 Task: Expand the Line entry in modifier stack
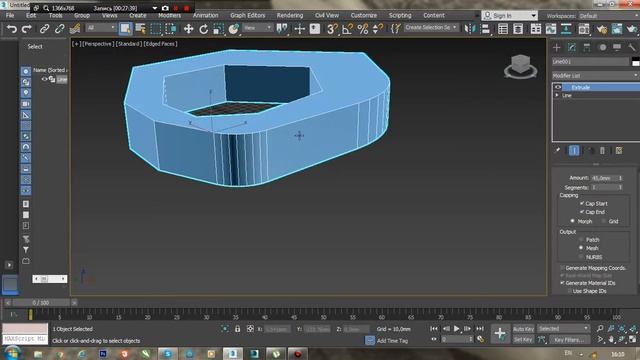click(557, 95)
